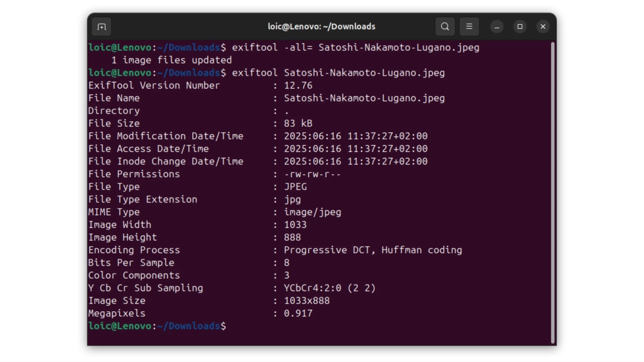The width and height of the screenshot is (644, 362).
Task: Click the search magnifier icon
Action: click(x=445, y=27)
